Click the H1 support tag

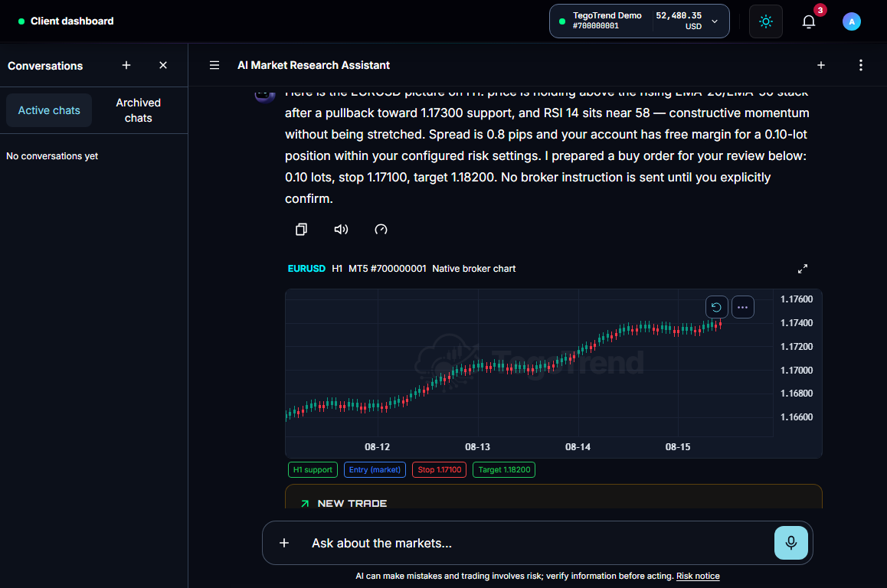[x=313, y=470]
